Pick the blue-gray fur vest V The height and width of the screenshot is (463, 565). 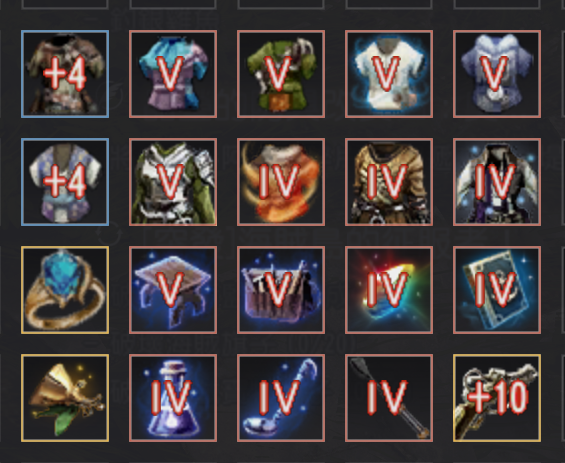[x=497, y=74]
